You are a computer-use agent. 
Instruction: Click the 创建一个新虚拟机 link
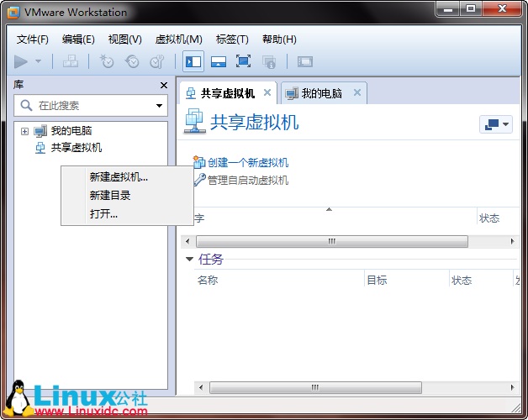[x=248, y=163]
